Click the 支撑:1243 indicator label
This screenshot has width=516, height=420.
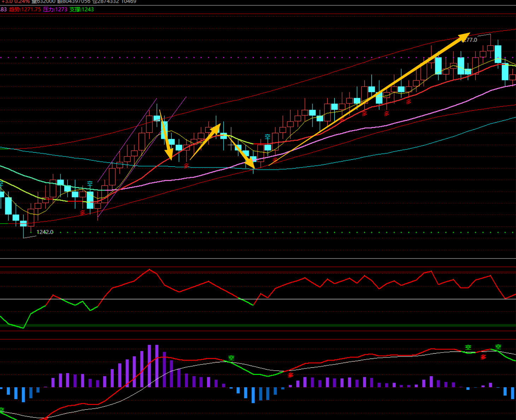click(82, 10)
